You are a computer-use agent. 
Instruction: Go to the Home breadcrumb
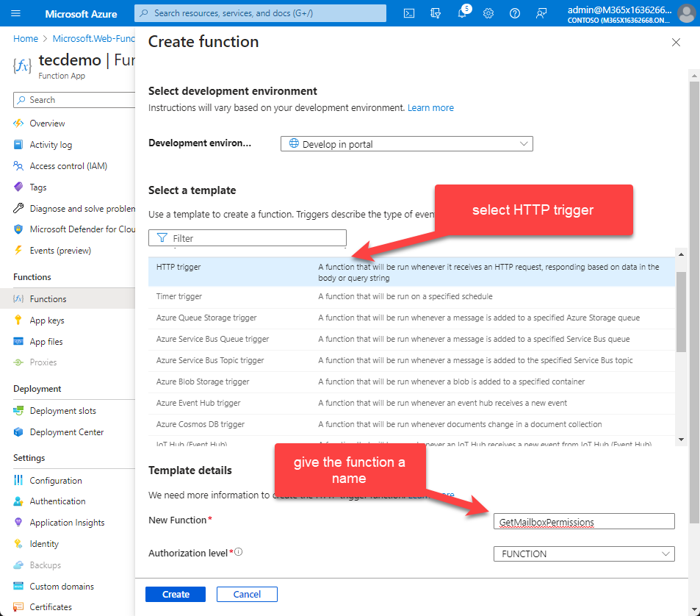26,38
